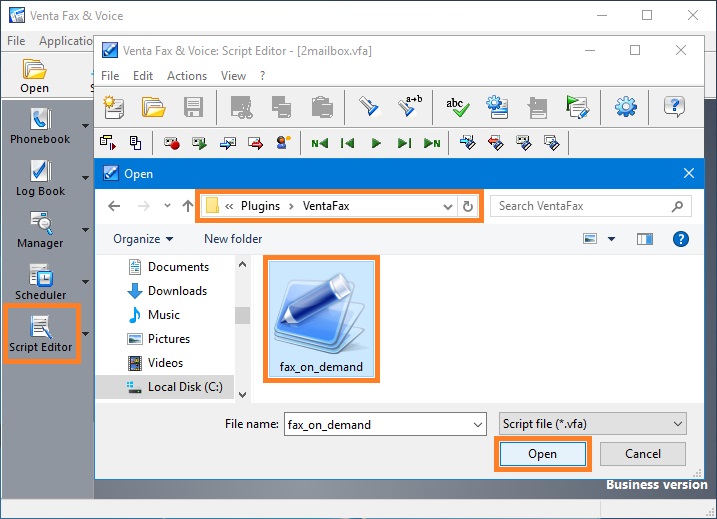
Task: Expand the Log Book dropdown arrow
Action: point(86,178)
